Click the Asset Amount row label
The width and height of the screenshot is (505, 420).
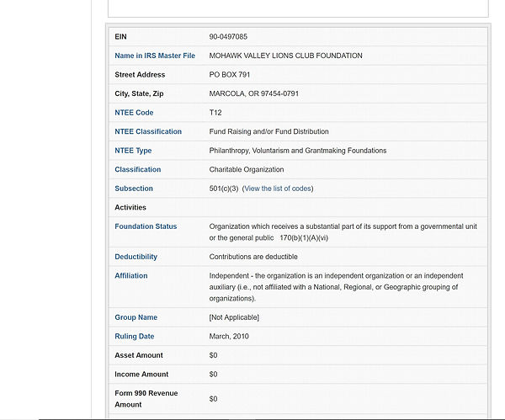coord(139,355)
